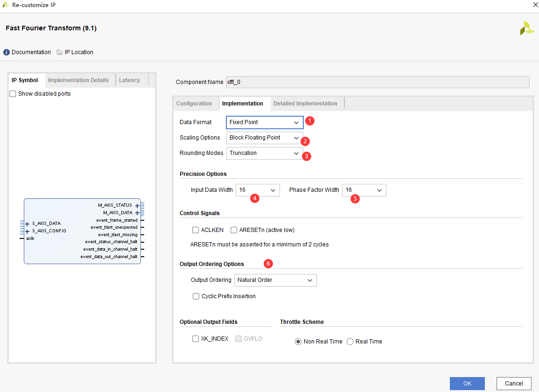
Task: Enable Show disabled ports checkbox
Action: tap(13, 93)
